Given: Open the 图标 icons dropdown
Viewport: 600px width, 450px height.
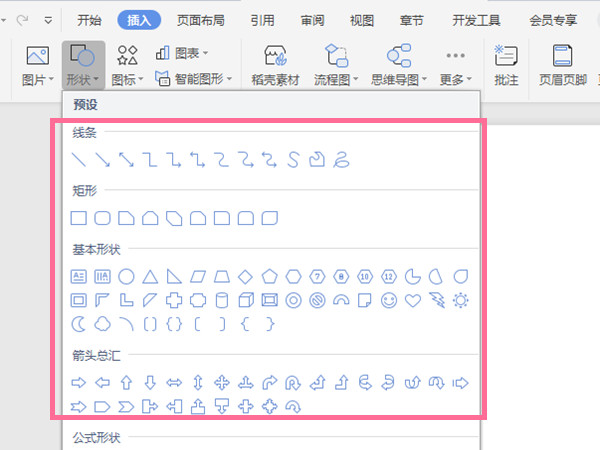Looking at the screenshot, I should [x=127, y=65].
